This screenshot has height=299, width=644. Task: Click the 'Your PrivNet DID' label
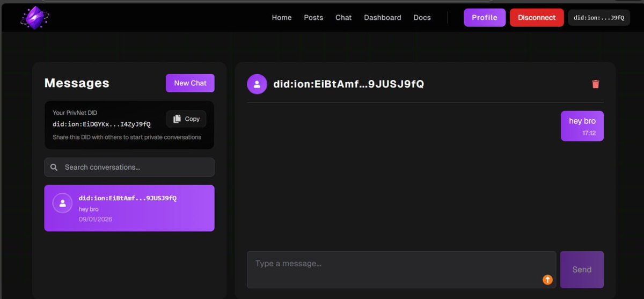click(75, 113)
